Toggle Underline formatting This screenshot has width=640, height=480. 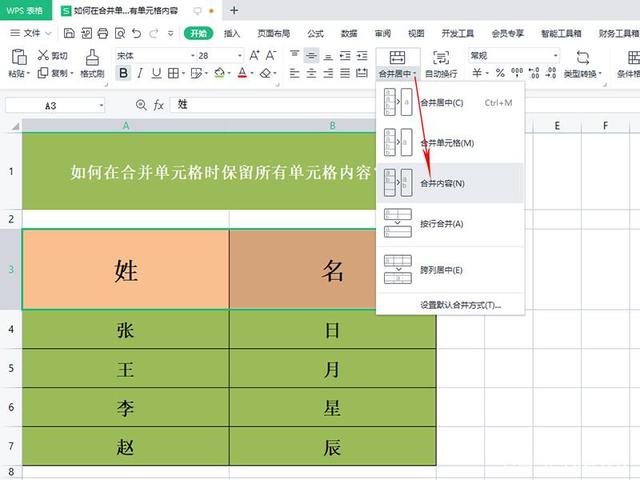(x=156, y=73)
